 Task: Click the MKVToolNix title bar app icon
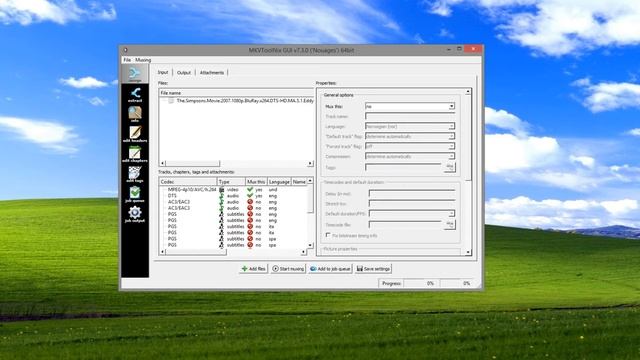126,50
